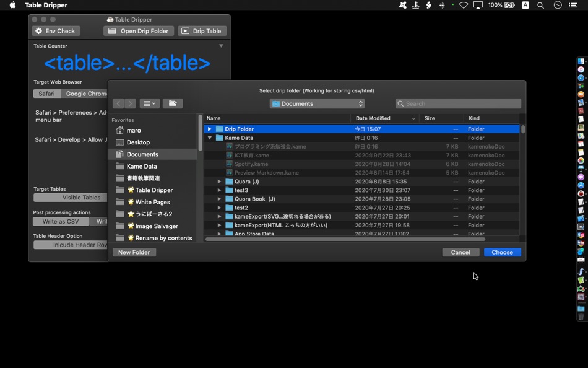Expand the Quora (J) folder

tap(219, 182)
